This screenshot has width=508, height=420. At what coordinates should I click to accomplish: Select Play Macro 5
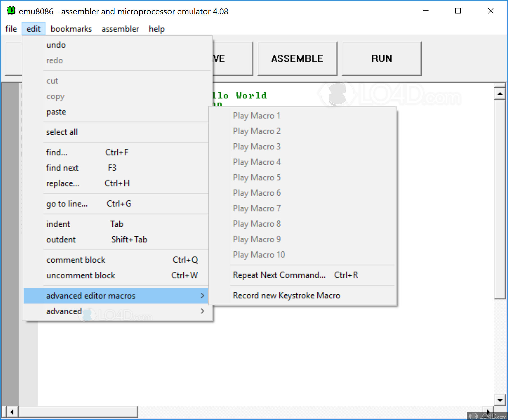click(303, 178)
